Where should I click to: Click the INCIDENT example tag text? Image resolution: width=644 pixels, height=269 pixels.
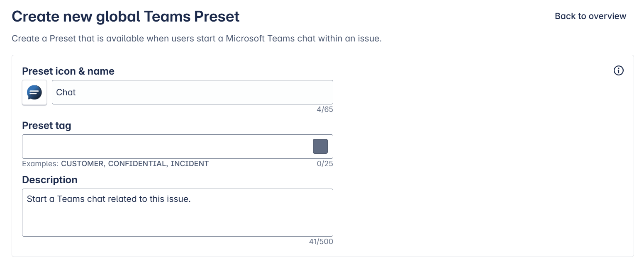pyautogui.click(x=190, y=164)
